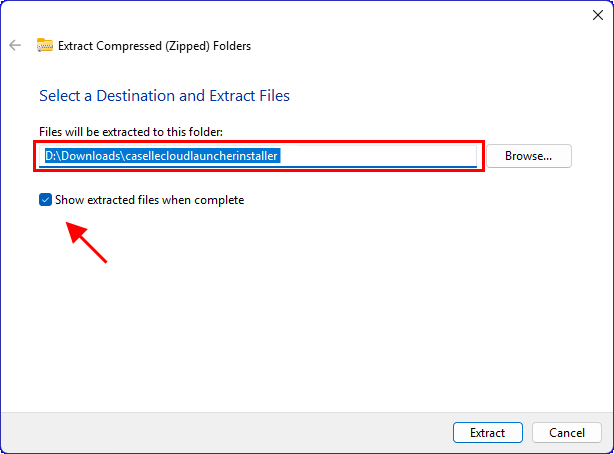Click blank space at end of path field
Image resolution: width=614 pixels, height=454 pixels.
coord(380,156)
